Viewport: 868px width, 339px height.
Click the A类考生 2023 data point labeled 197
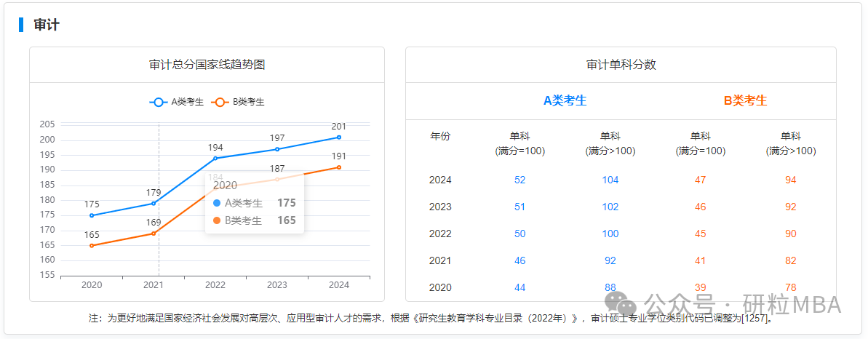(x=277, y=149)
